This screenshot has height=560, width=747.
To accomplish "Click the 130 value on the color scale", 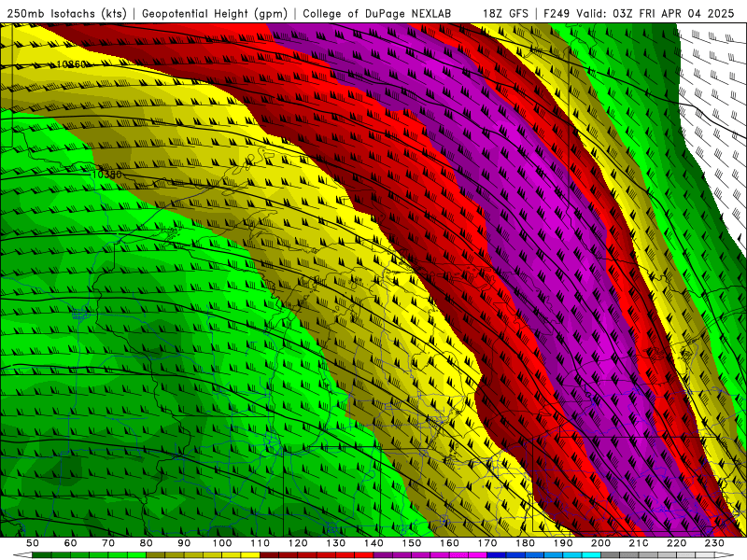I will click(336, 543).
